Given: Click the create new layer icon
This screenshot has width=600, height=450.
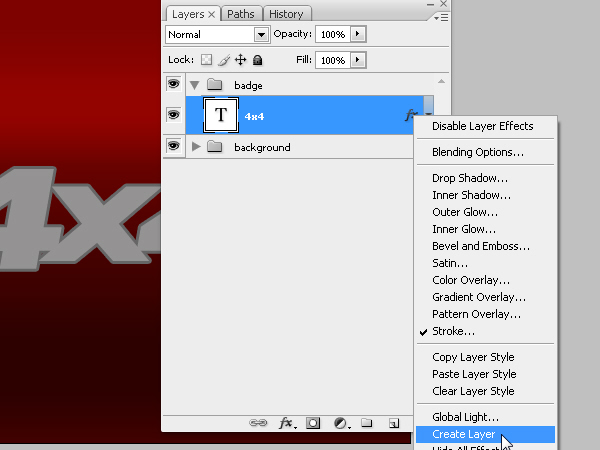Looking at the screenshot, I should click(x=394, y=423).
